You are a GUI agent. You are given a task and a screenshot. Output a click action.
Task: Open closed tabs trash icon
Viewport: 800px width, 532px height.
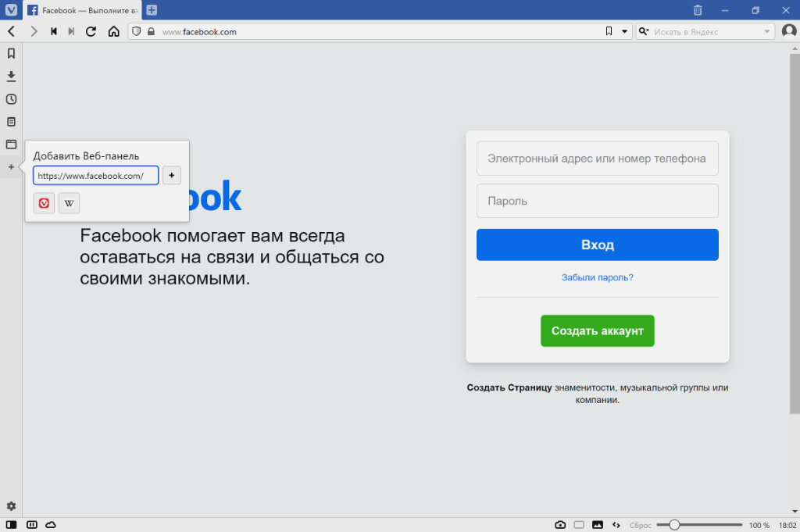698,9
